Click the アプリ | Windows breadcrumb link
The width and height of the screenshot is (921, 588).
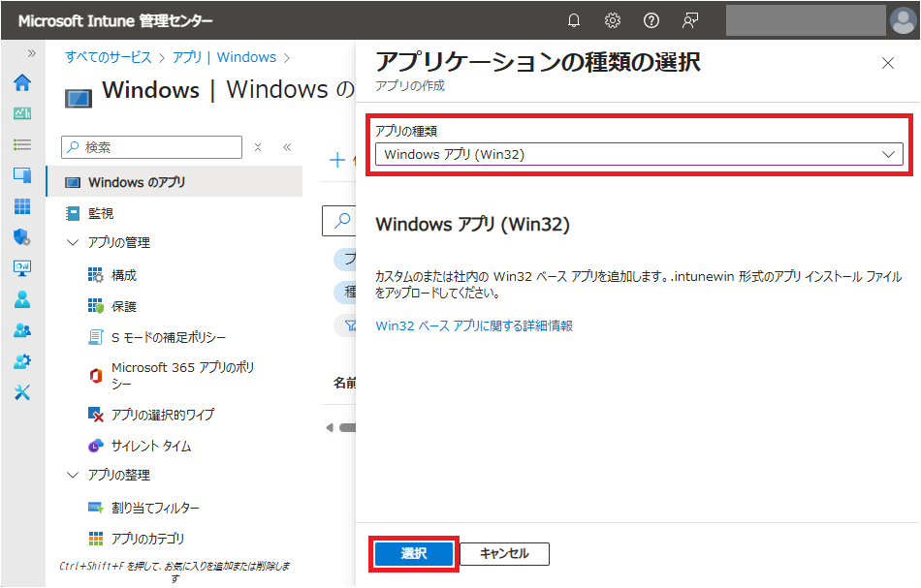[224, 57]
